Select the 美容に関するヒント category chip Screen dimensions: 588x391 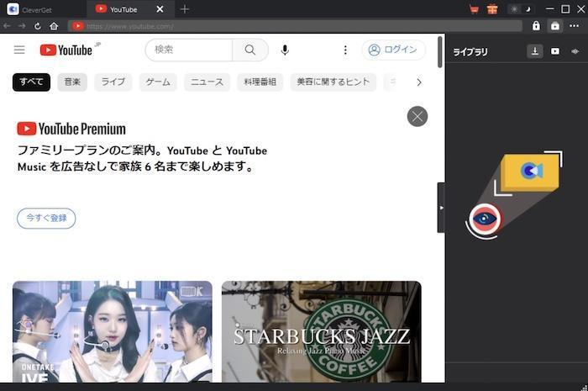pyautogui.click(x=333, y=82)
